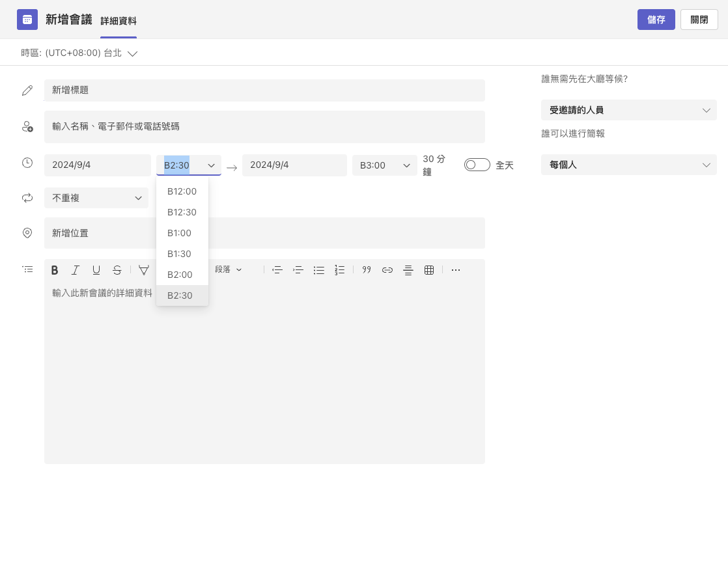This screenshot has height=574, width=728.
Task: Click the 儲存 save button
Action: pyautogui.click(x=656, y=20)
